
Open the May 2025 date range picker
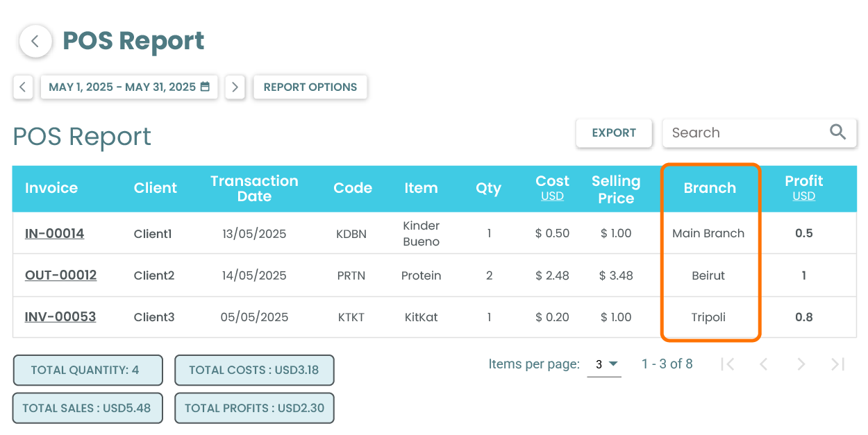click(x=129, y=87)
